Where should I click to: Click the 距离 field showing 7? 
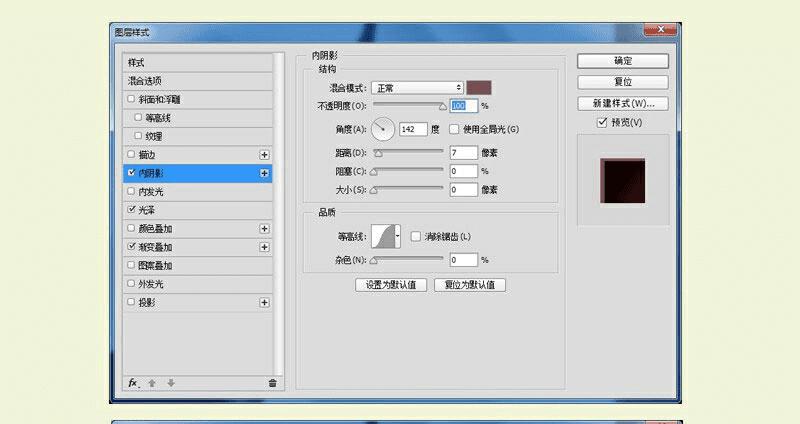pos(464,153)
